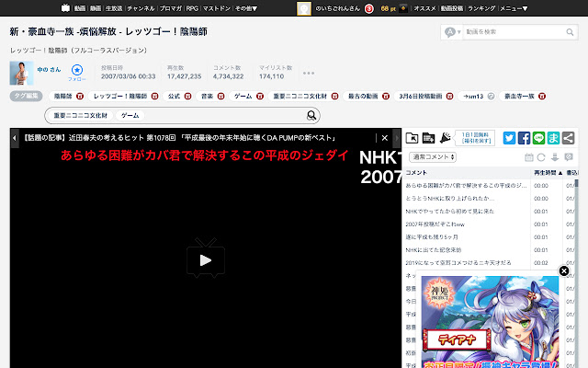Screen dimensions: 588x368
Task: Open the past comments calendar icon
Action: coord(529,157)
